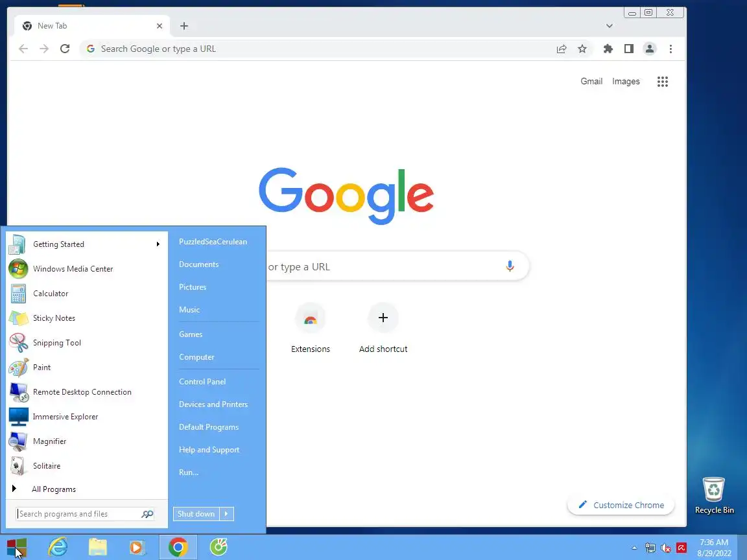Launch Internet Explorer from the taskbar
This screenshot has width=747, height=560.
coord(58,547)
